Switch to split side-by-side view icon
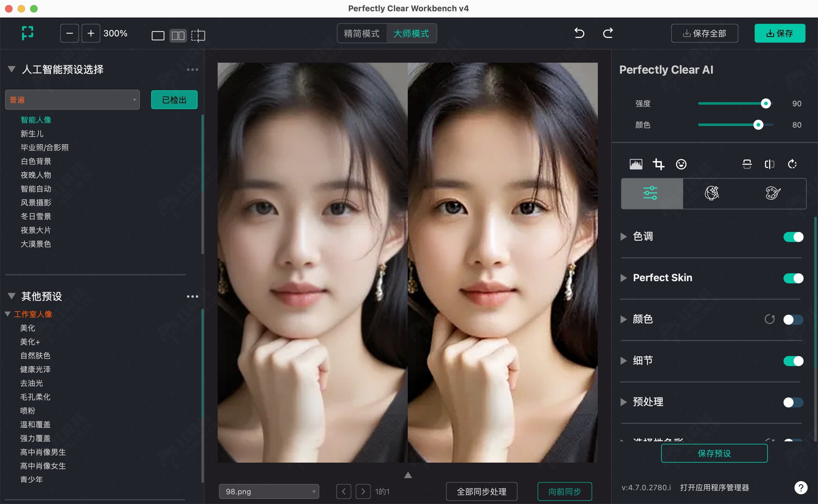 [x=178, y=35]
